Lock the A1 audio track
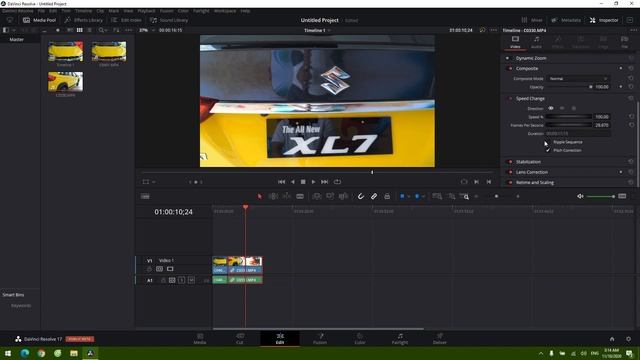Image resolution: width=640 pixels, height=360 pixels. point(163,280)
